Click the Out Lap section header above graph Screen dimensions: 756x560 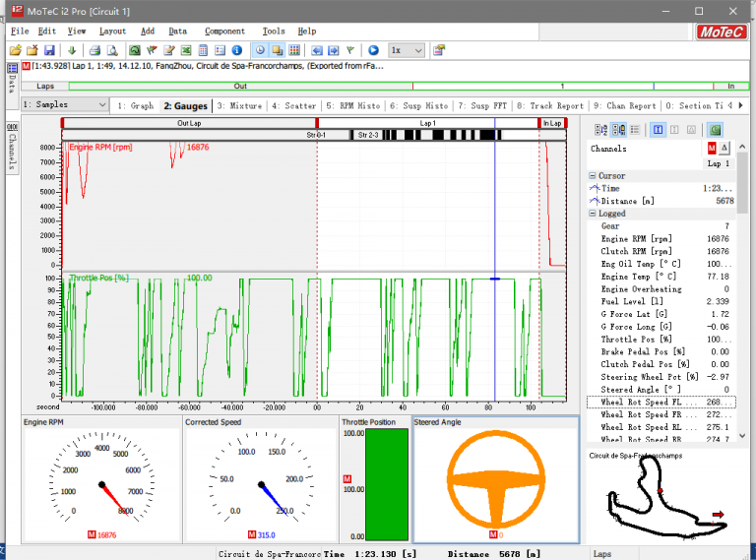tap(189, 123)
